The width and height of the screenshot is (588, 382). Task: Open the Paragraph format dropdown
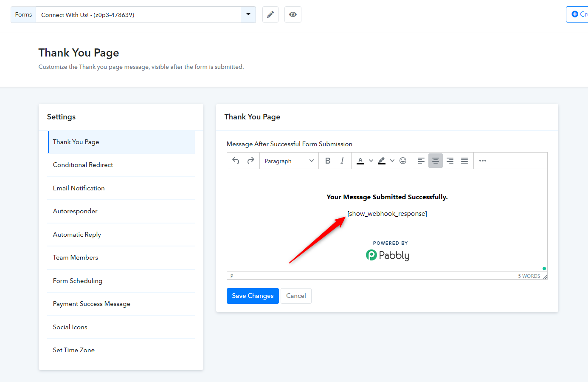click(289, 161)
